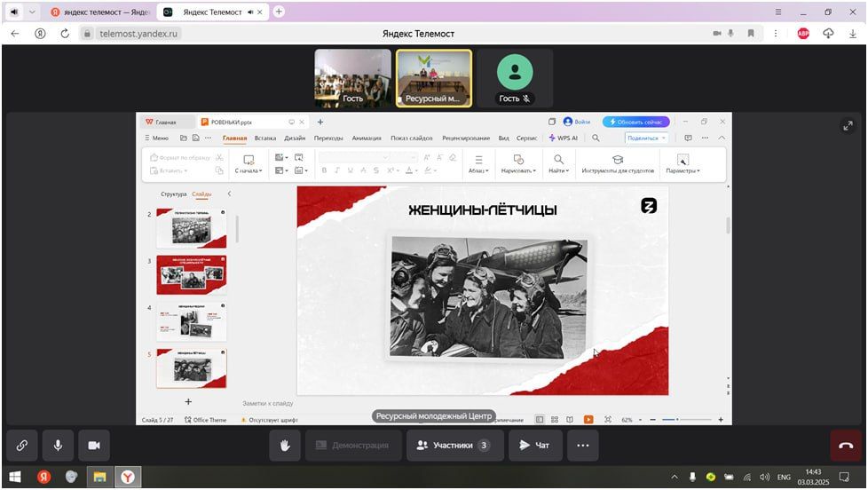Open browser hamburger menu icon
Image resolution: width=868 pixels, height=490 pixels.
click(x=777, y=12)
